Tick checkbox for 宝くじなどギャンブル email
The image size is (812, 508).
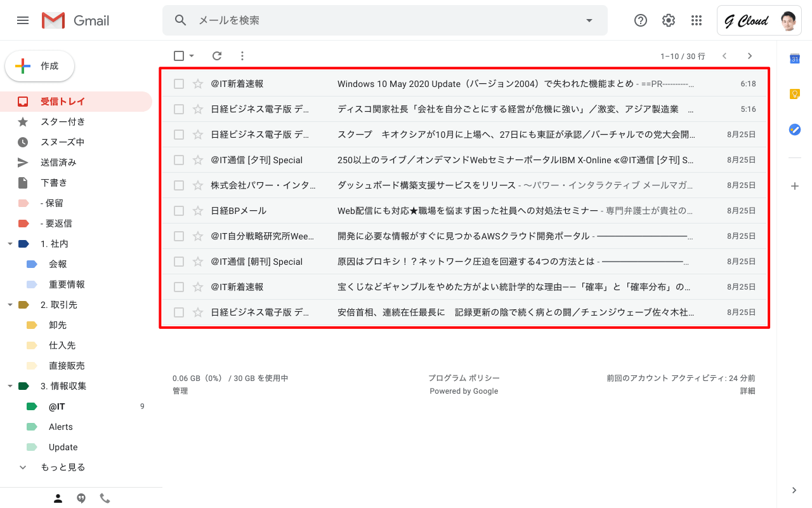point(179,287)
